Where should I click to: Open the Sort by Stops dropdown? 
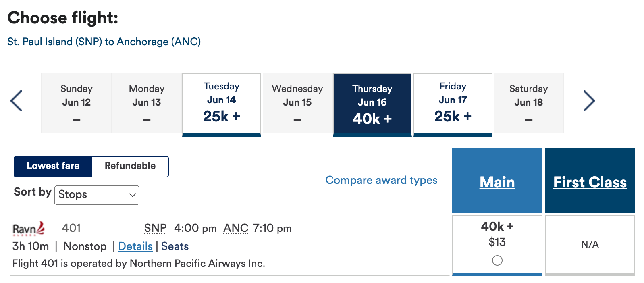click(97, 195)
